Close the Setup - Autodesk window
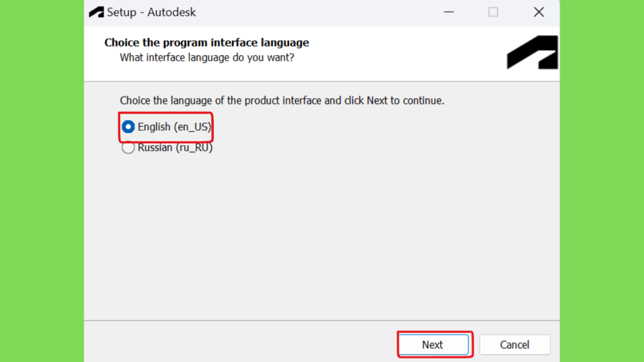 539,13
